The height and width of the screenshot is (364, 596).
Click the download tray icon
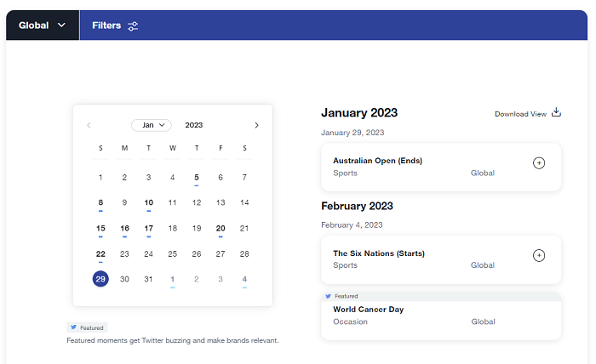click(x=556, y=112)
